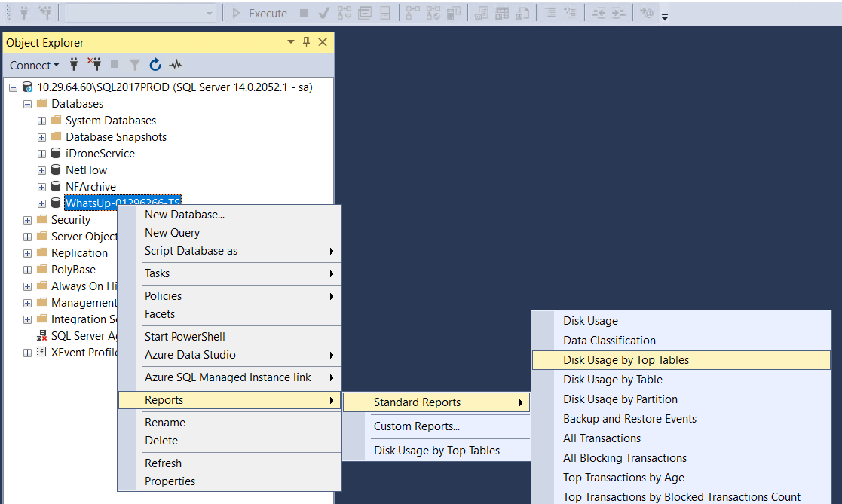The image size is (842, 504).
Task: Pin the Object Explorer panel
Action: [305, 42]
